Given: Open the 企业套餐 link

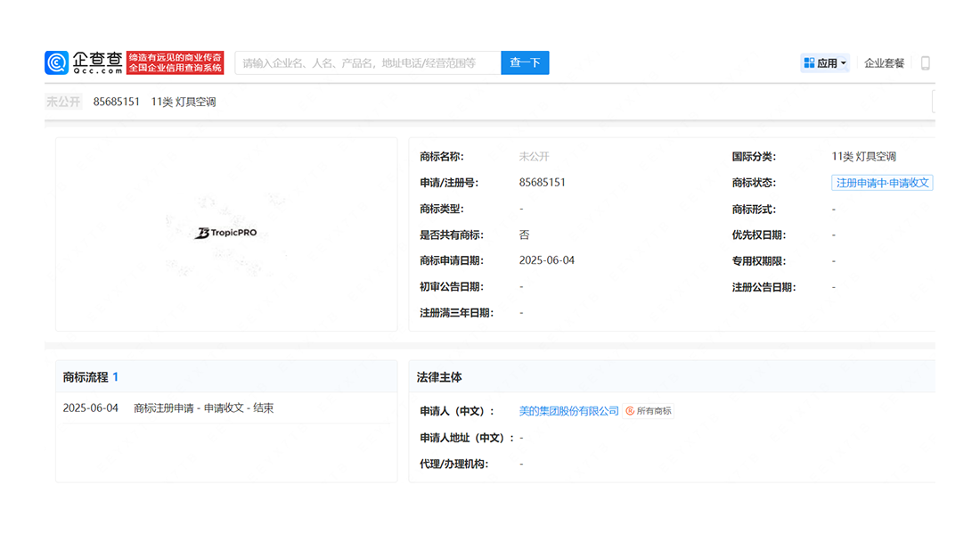Looking at the screenshot, I should (x=885, y=63).
